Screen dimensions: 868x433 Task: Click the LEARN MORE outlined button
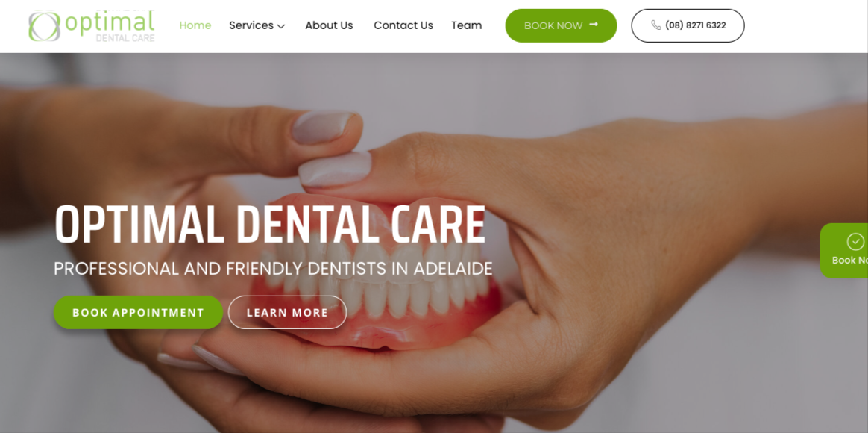(287, 312)
